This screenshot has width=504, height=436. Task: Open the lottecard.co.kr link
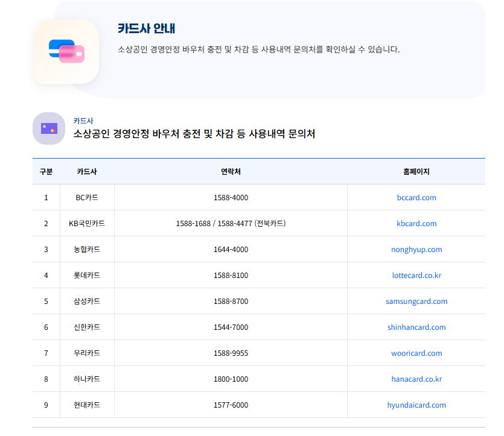(416, 276)
